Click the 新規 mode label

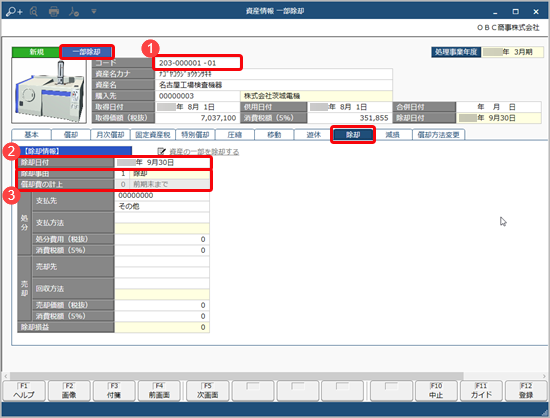(x=36, y=52)
